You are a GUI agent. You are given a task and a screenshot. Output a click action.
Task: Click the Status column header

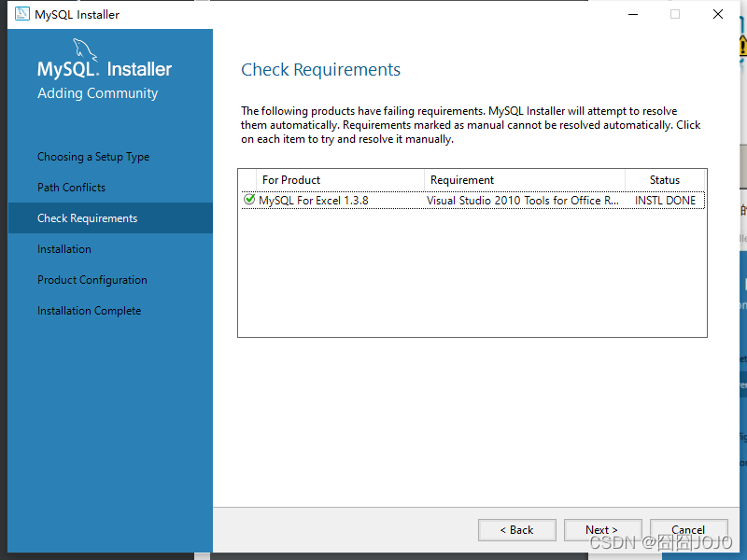665,180
